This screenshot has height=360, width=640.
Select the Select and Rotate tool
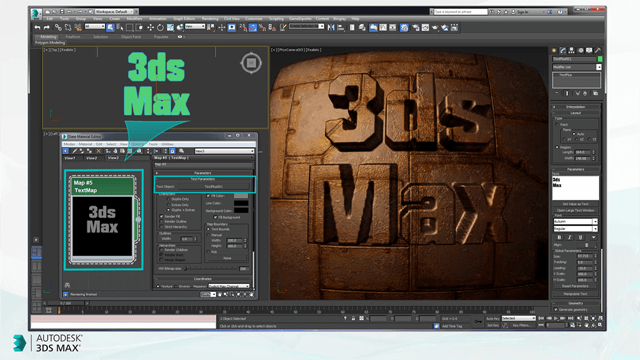coord(160,27)
